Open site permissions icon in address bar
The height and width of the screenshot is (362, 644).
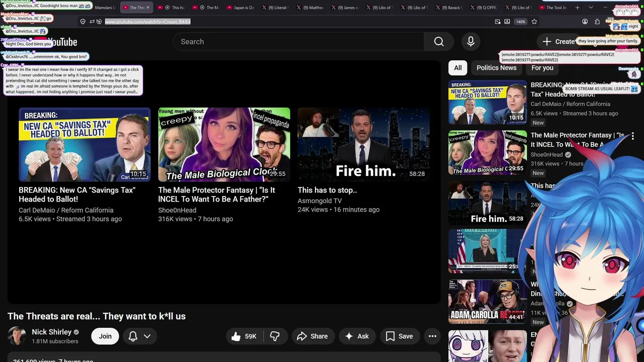(x=92, y=22)
